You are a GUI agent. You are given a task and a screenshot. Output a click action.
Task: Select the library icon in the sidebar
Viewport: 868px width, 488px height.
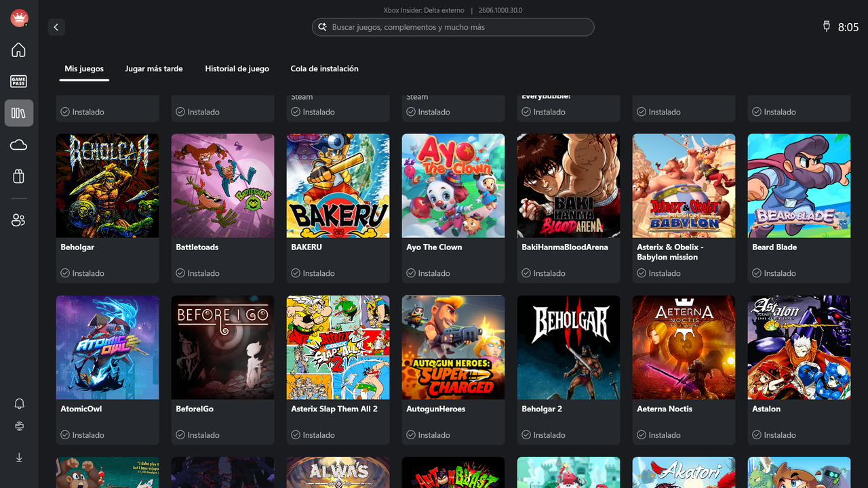(x=19, y=113)
